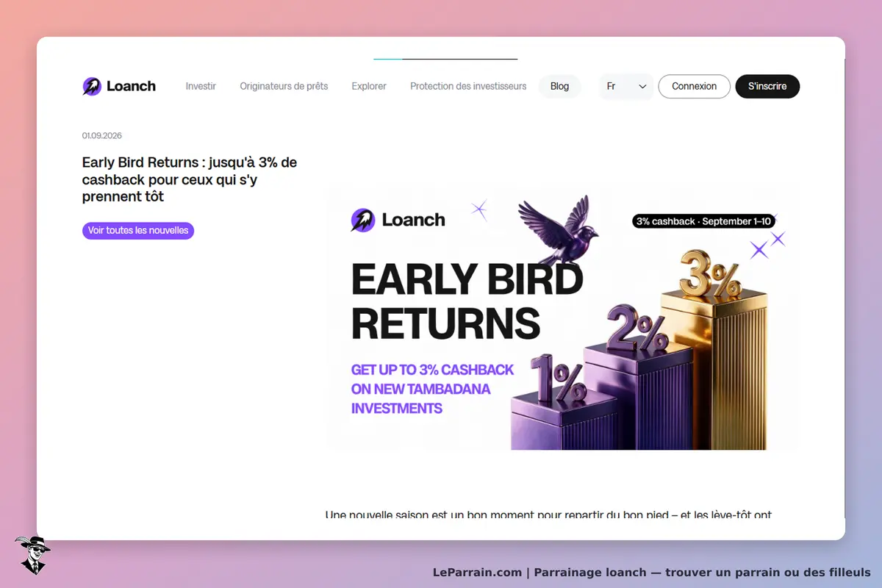
Task: Click the Connexion button
Action: coord(694,86)
